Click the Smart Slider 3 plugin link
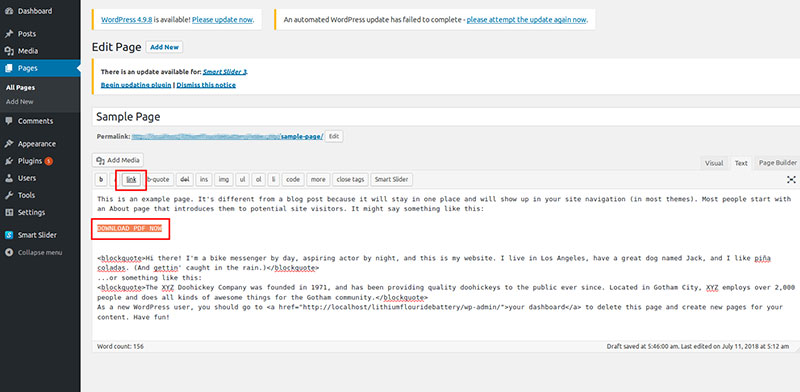Screen dimensions: 800x392 pyautogui.click(x=225, y=72)
